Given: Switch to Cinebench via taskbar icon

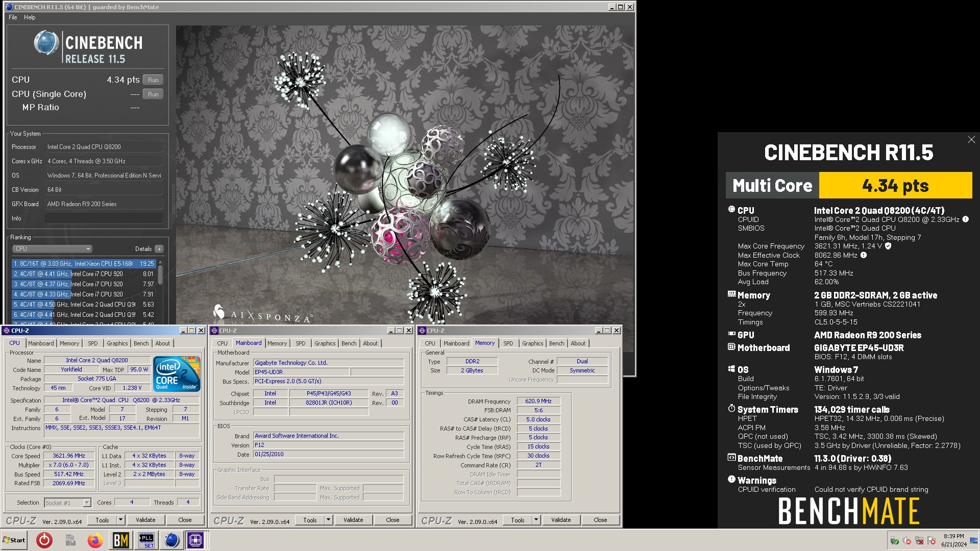Looking at the screenshot, I should pyautogui.click(x=172, y=540).
